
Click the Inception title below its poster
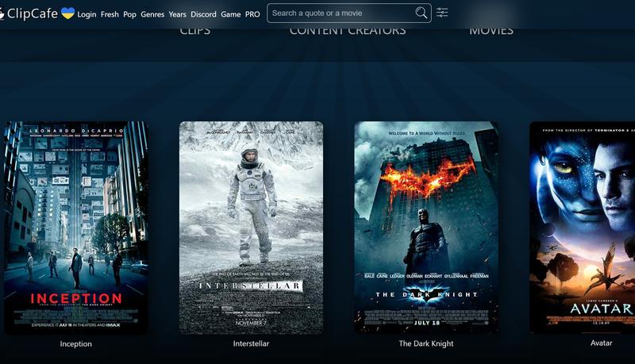click(75, 344)
